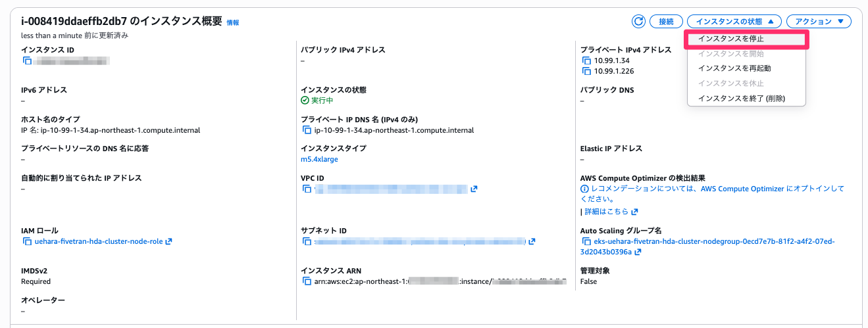Screen dimensions: 868x328
Task: Select インスタンスを終了 (削除) menu item
Action: tap(741, 99)
